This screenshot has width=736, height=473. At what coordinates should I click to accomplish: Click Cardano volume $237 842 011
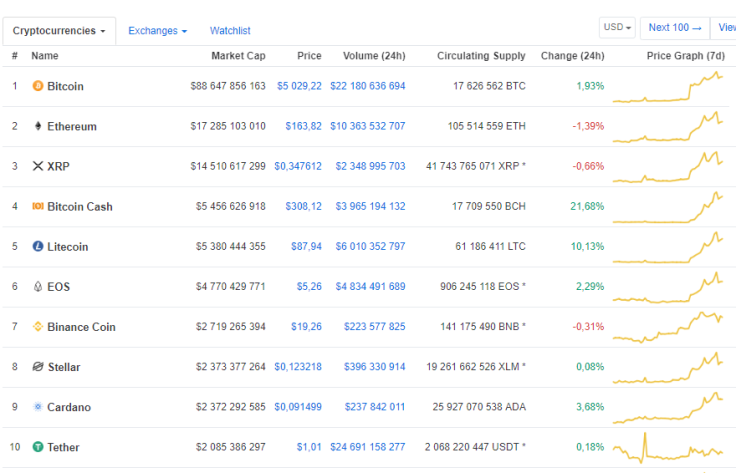[375, 407]
